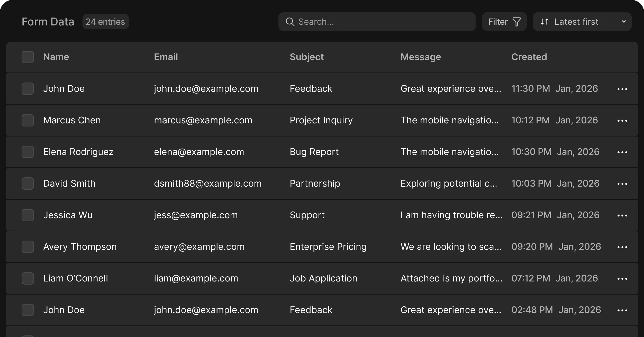Check the John Doe 11:30 PM row checkbox
The height and width of the screenshot is (337, 644).
point(28,89)
